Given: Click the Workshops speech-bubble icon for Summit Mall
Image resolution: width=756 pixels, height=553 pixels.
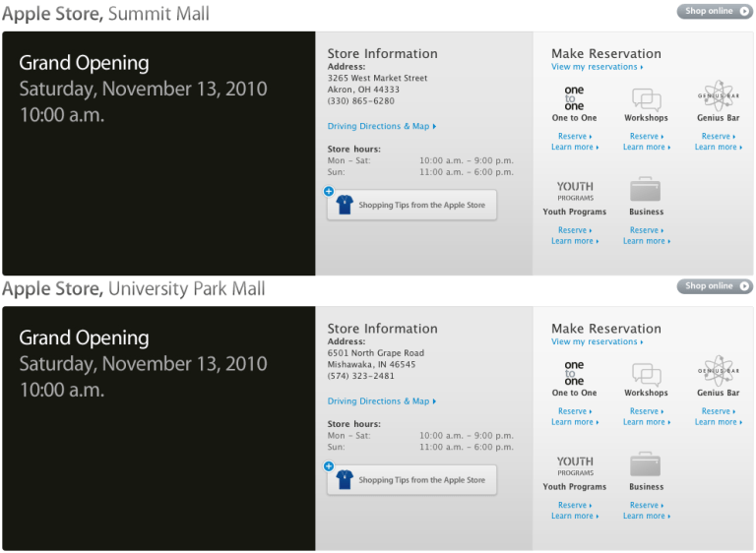Looking at the screenshot, I should tap(646, 99).
